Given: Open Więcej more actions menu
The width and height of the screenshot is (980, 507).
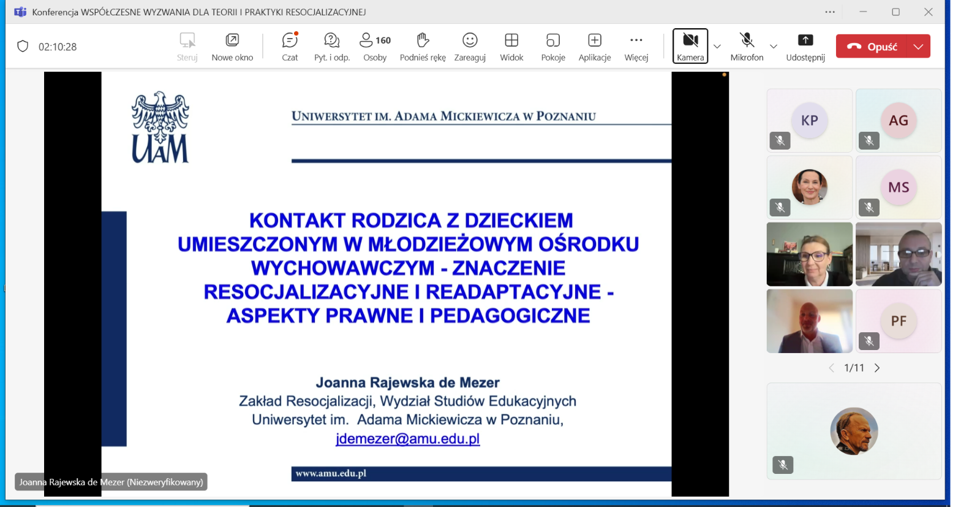Looking at the screenshot, I should (x=636, y=47).
